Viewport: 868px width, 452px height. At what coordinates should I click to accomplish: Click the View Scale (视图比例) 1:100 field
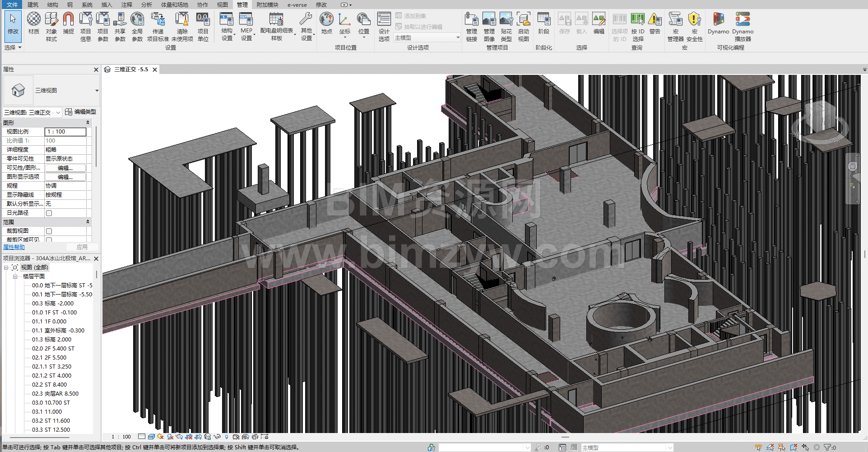(x=65, y=132)
